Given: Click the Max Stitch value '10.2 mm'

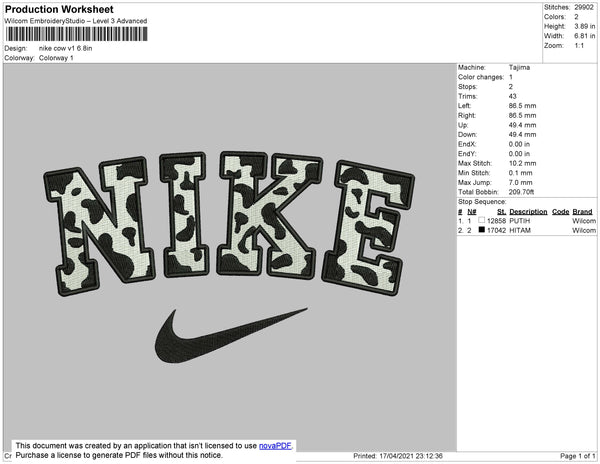Looking at the screenshot, I should point(522,163).
